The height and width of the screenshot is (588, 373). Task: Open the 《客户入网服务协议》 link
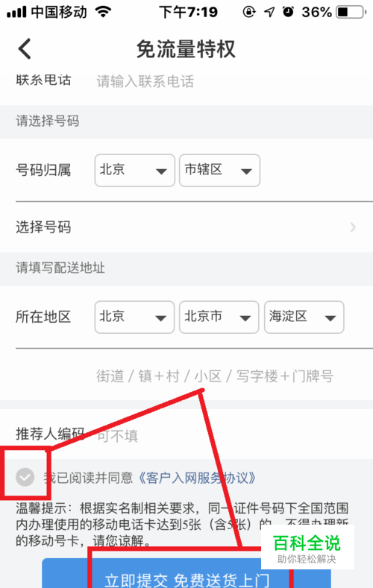click(x=198, y=478)
